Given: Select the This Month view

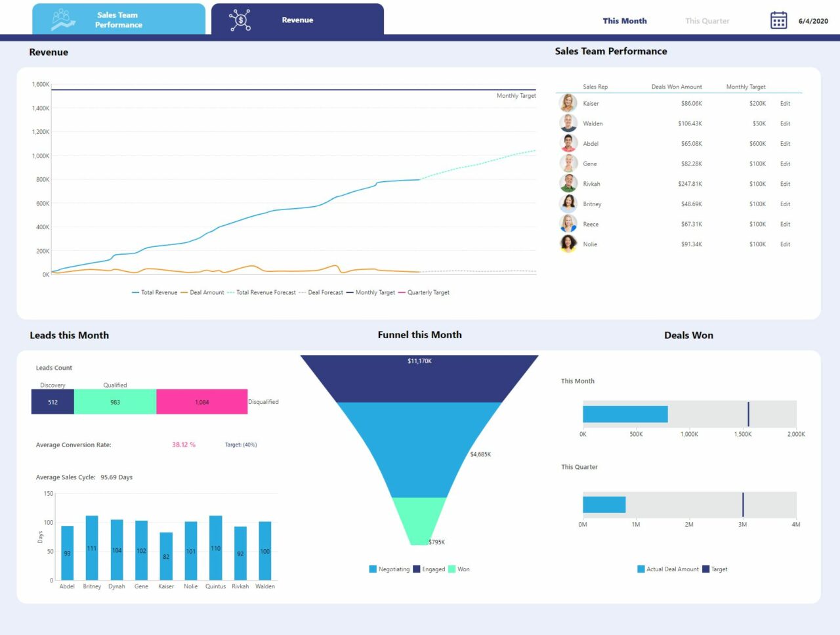Looking at the screenshot, I should 625,20.
